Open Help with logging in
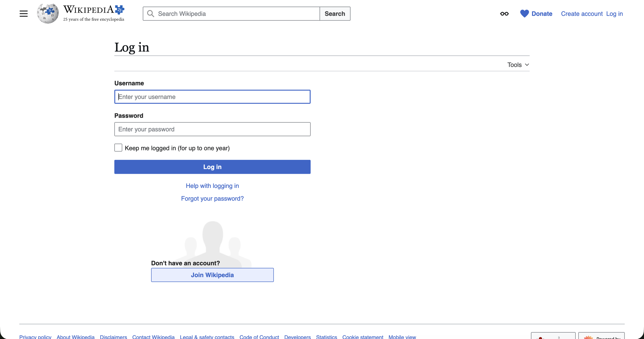Image resolution: width=644 pixels, height=339 pixels. 212,186
